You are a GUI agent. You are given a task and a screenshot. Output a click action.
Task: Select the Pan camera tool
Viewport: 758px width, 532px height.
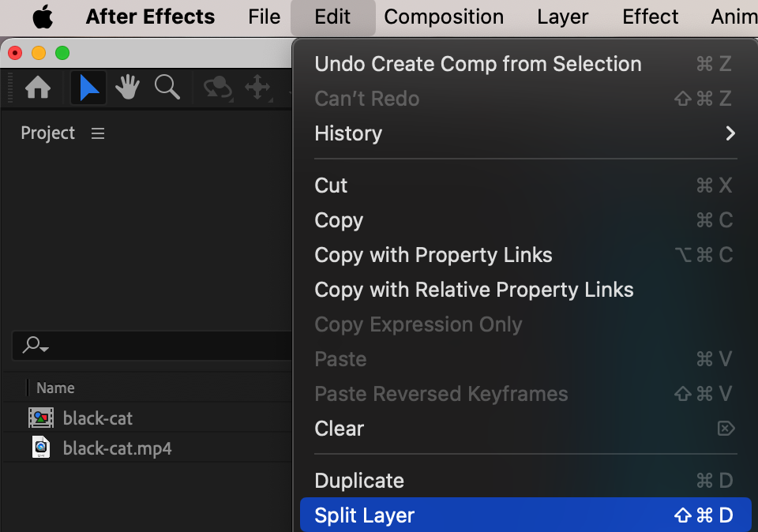tap(257, 88)
